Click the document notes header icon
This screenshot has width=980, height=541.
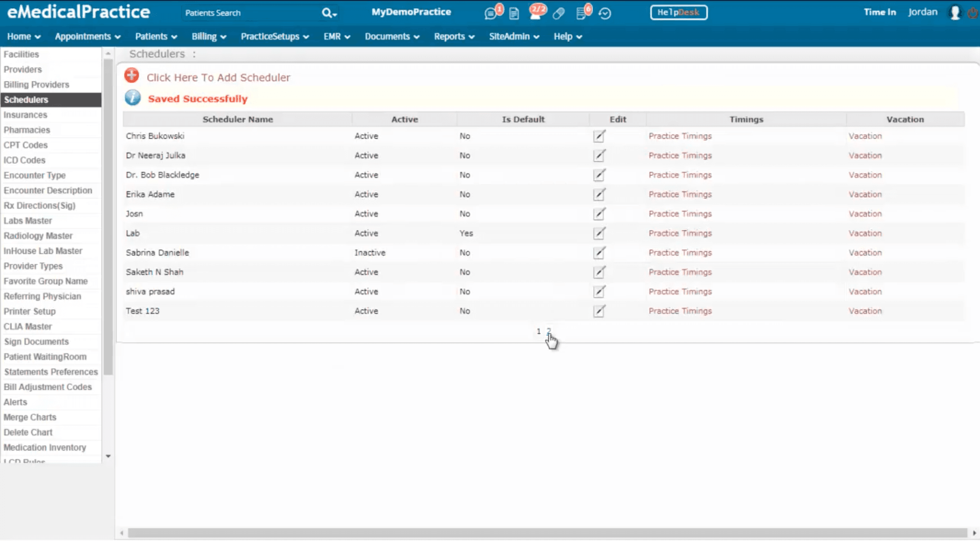click(514, 14)
